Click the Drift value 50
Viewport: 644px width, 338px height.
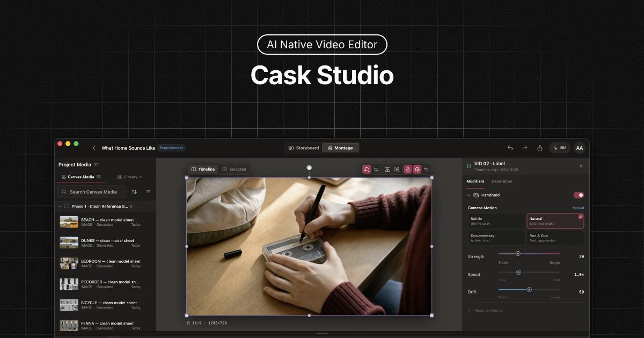click(x=581, y=292)
